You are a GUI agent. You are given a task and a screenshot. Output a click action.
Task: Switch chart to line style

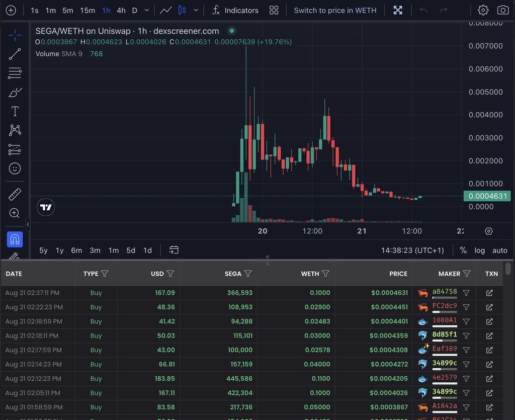click(x=166, y=11)
